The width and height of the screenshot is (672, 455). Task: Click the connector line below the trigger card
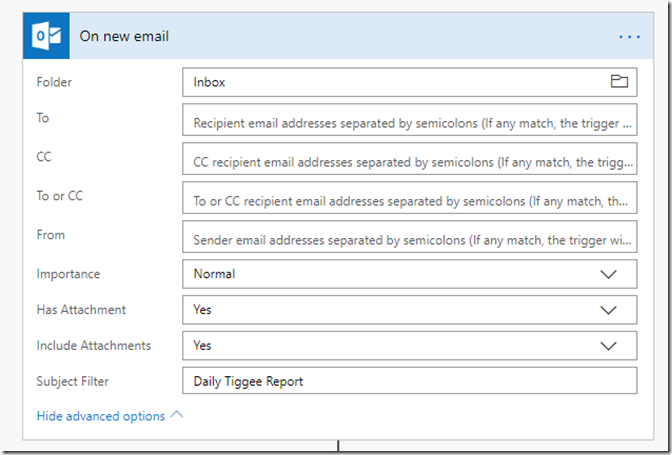tap(338, 446)
